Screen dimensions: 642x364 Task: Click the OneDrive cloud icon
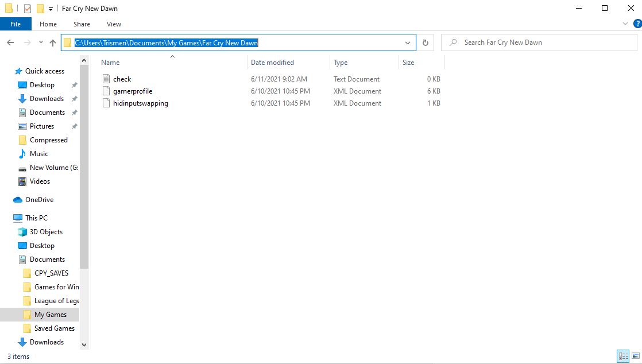18,200
